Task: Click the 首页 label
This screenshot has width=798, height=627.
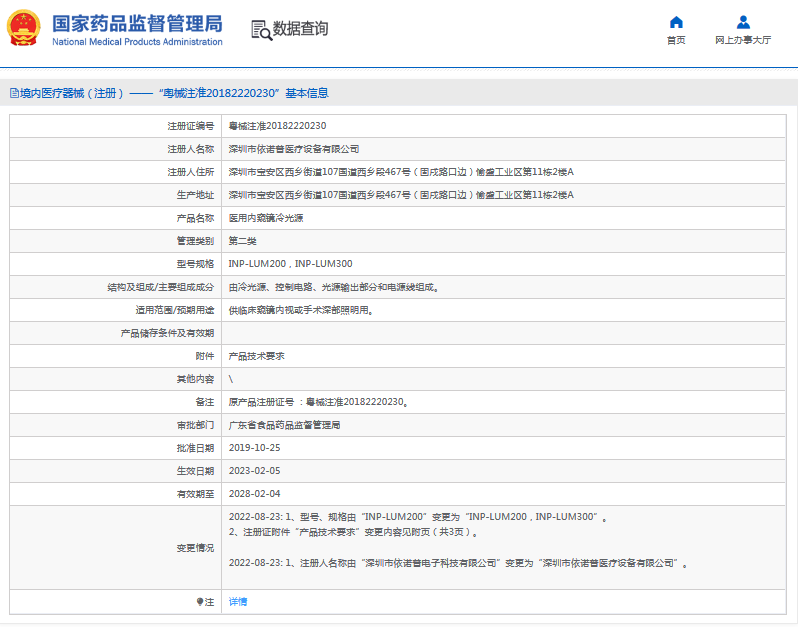Action: pyautogui.click(x=676, y=40)
